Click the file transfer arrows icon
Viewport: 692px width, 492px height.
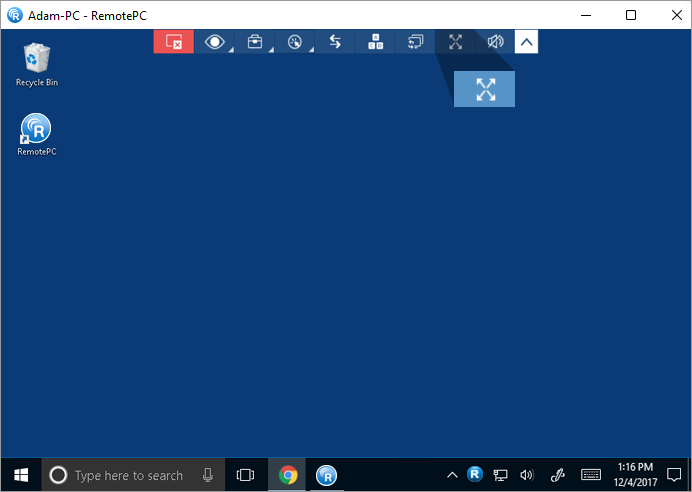tap(335, 42)
